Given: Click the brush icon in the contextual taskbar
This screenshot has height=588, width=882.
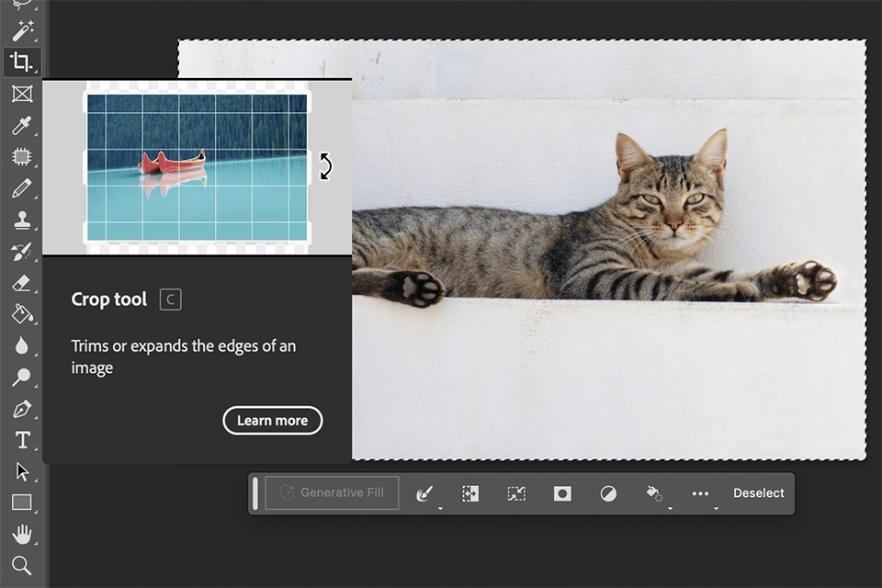Looking at the screenshot, I should pyautogui.click(x=423, y=492).
